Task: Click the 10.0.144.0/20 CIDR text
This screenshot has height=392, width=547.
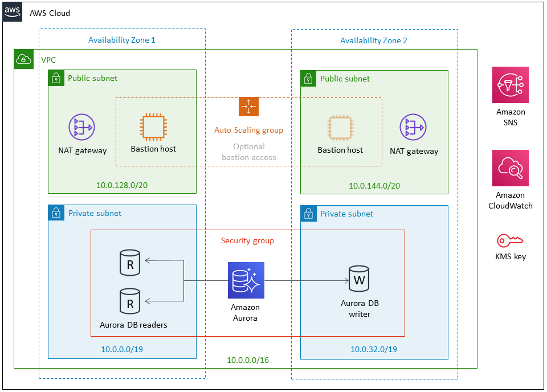Action: click(374, 186)
